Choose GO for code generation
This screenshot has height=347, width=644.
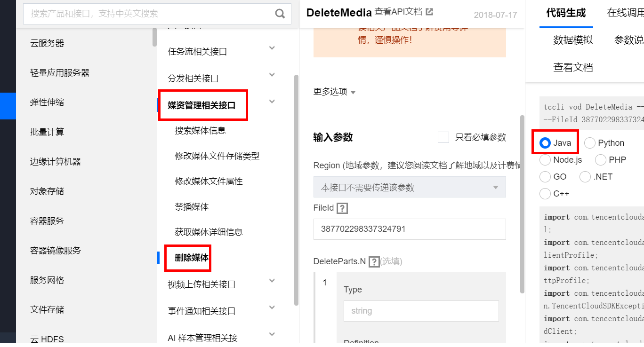coord(545,176)
